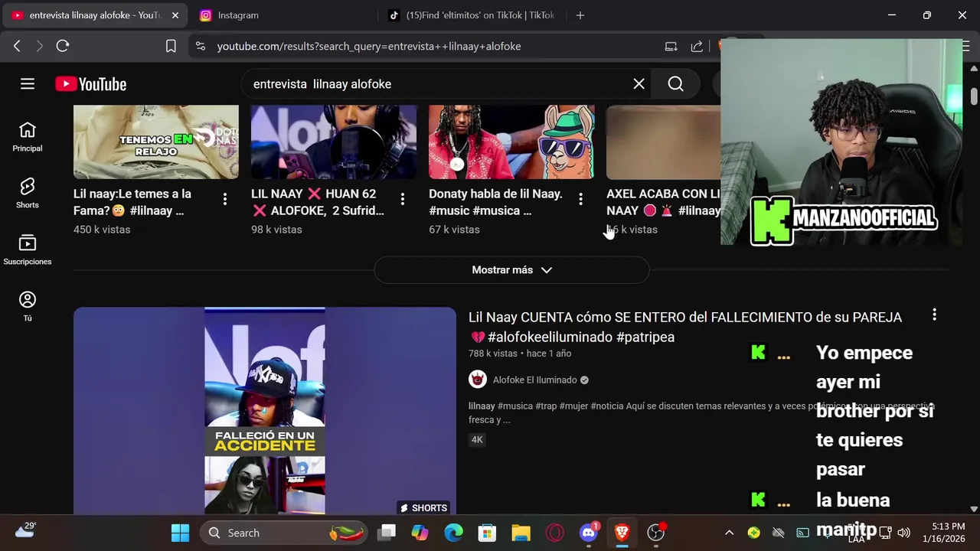Open 'LIL NAAY HUAN 62 ALOFOKE' short title
Screen dimensions: 980x551
pyautogui.click(x=318, y=202)
